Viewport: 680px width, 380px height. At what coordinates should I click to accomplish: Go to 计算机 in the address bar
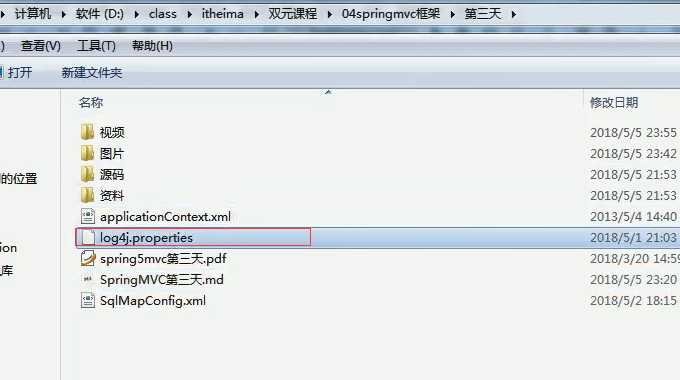click(x=33, y=14)
